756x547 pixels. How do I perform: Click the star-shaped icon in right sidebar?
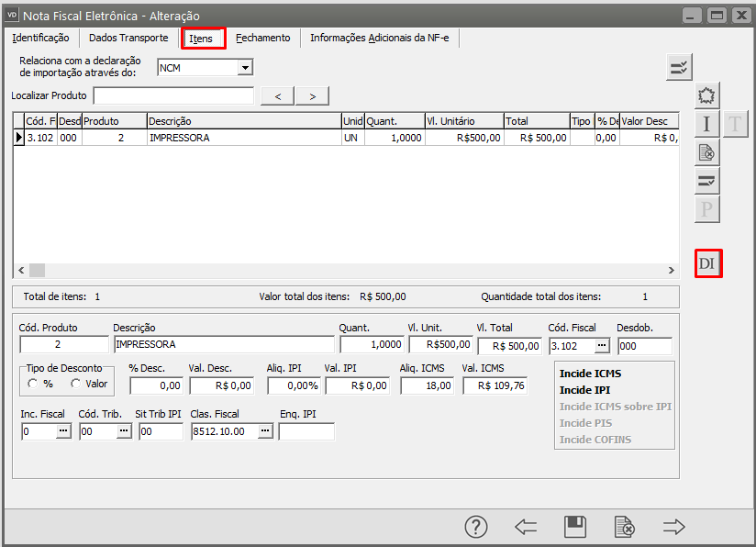[x=706, y=95]
